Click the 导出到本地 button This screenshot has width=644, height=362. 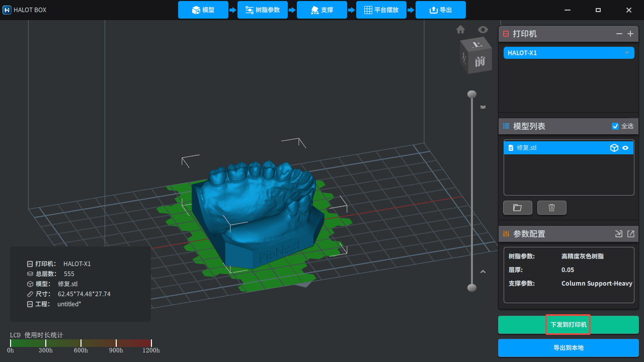coord(568,348)
